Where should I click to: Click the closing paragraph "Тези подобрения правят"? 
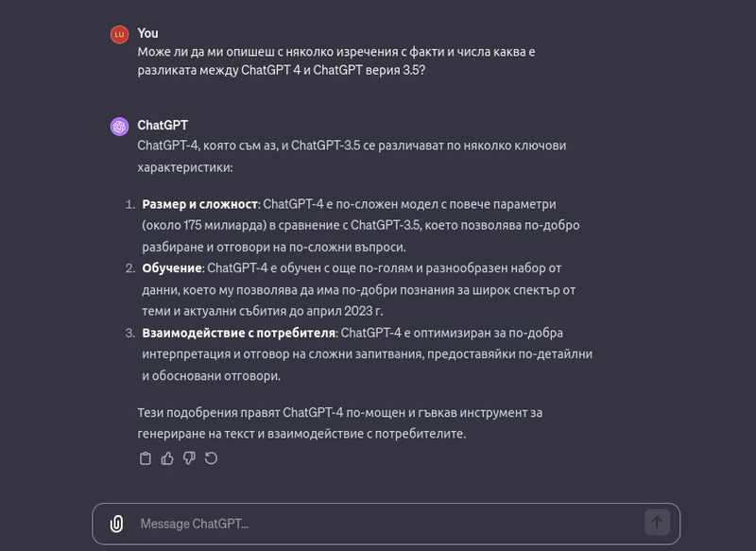339,423
